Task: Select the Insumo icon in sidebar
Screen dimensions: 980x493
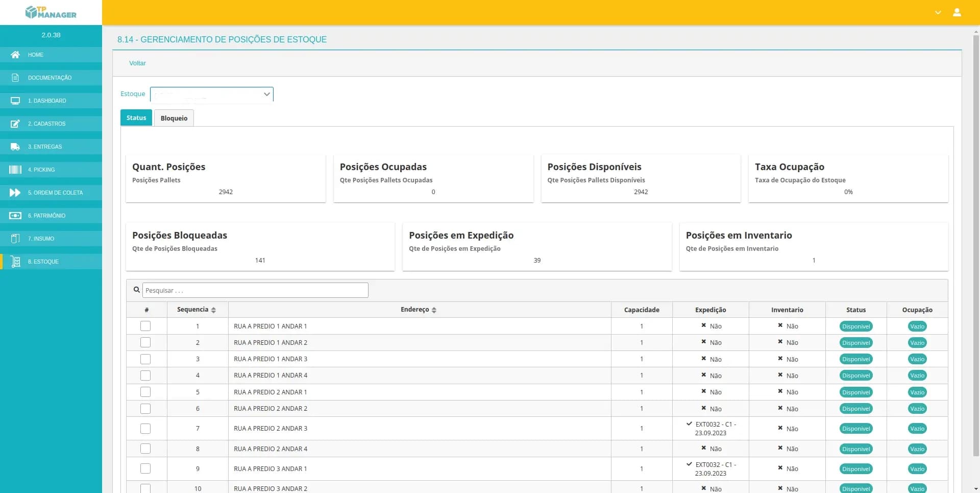Action: click(x=15, y=239)
